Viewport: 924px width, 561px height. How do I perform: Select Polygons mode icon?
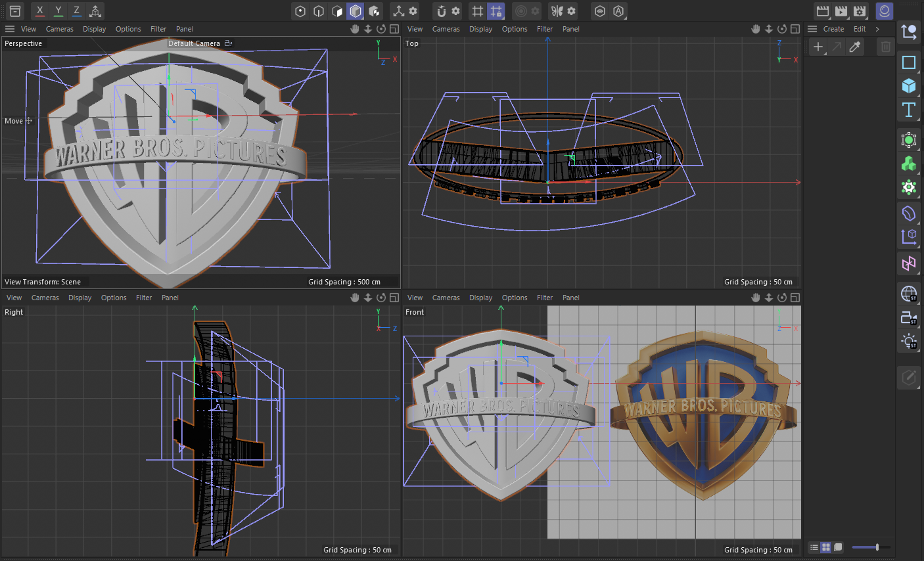pos(337,11)
